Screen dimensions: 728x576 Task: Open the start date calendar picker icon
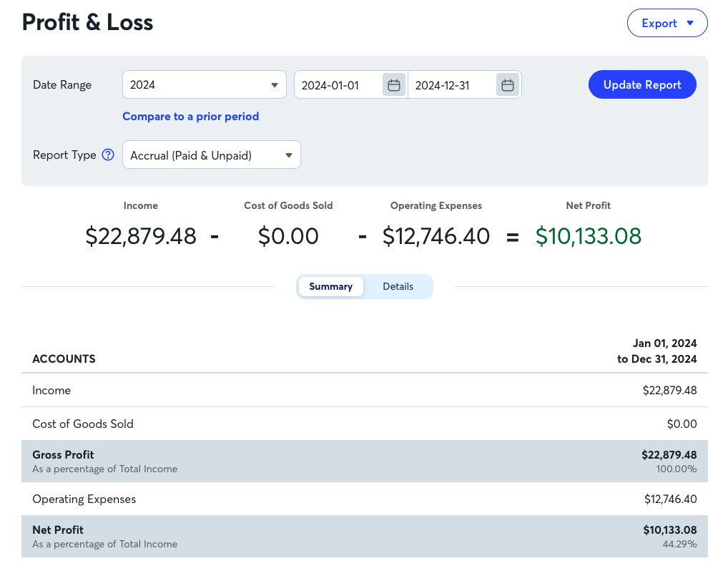[x=393, y=85]
